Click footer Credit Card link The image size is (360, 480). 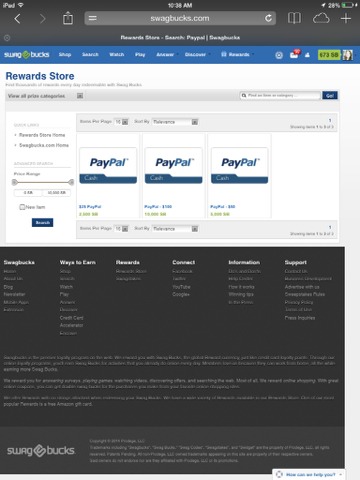(72, 318)
